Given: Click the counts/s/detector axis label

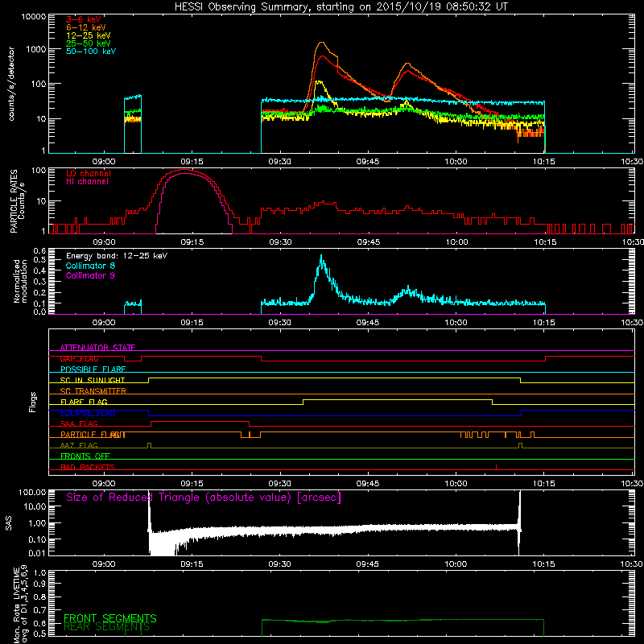Looking at the screenshot, I should [x=11, y=84].
